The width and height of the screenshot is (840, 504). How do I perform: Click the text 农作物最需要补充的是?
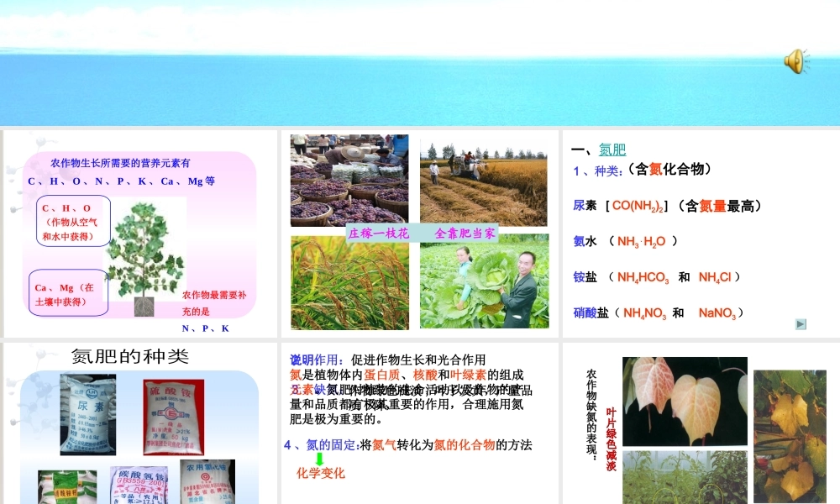pyautogui.click(x=213, y=303)
